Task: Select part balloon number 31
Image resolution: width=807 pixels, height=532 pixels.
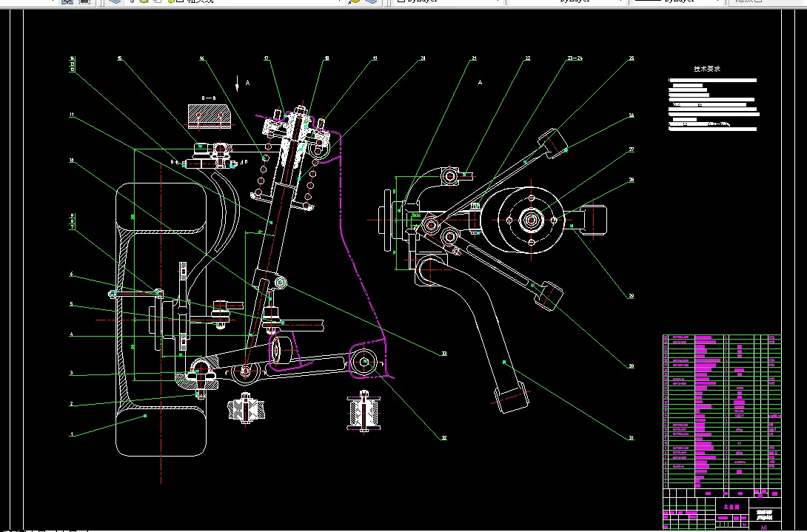Action: click(632, 438)
